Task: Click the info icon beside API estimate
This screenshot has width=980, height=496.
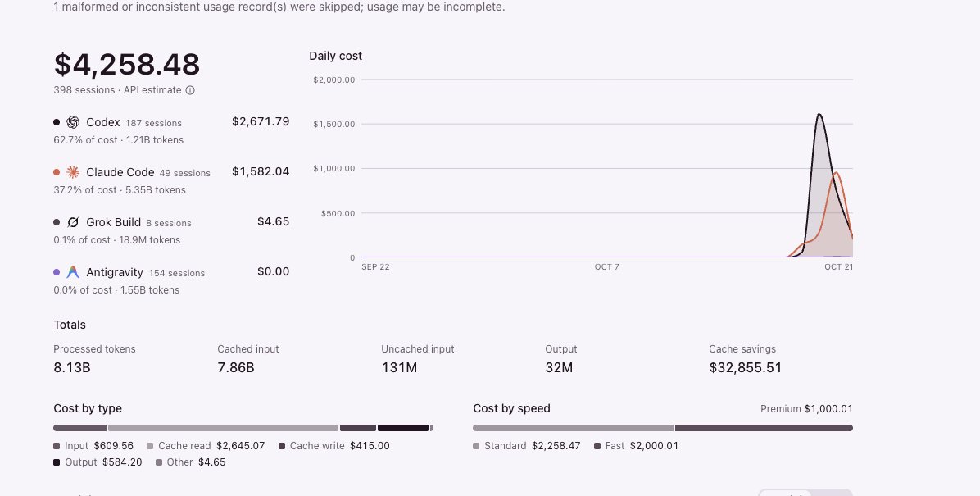Action: (190, 90)
